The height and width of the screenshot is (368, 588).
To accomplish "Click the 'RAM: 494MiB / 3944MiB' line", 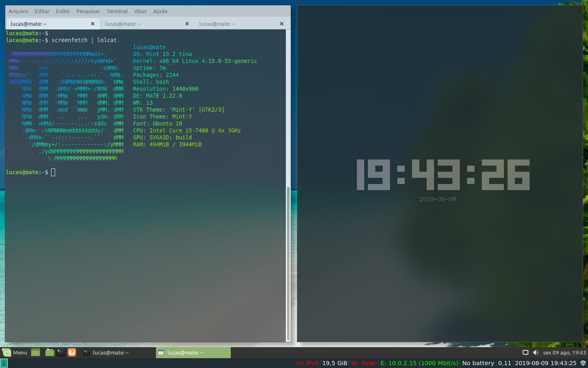I will (x=167, y=144).
